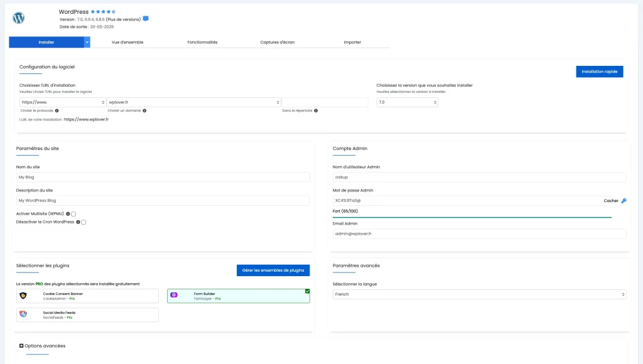Open the language dropdown showing French
The image size is (643, 364).
[x=479, y=294]
